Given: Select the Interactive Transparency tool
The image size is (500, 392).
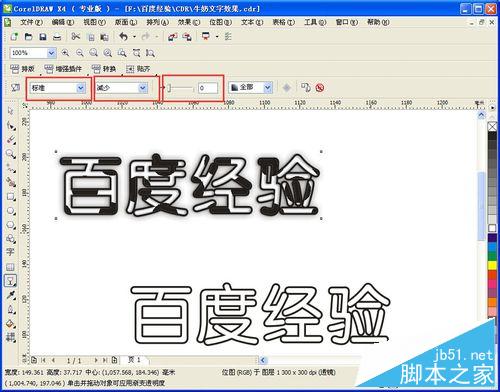Looking at the screenshot, I should [x=10, y=281].
